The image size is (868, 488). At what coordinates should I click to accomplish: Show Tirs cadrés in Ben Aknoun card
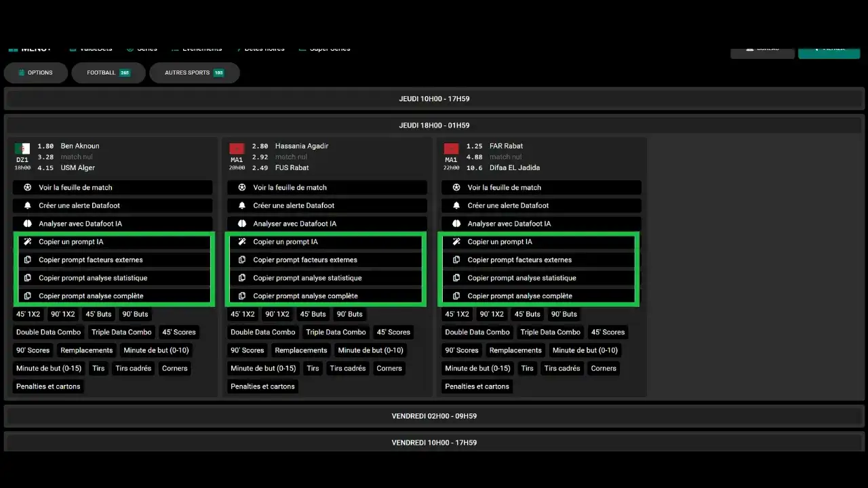pos(134,369)
